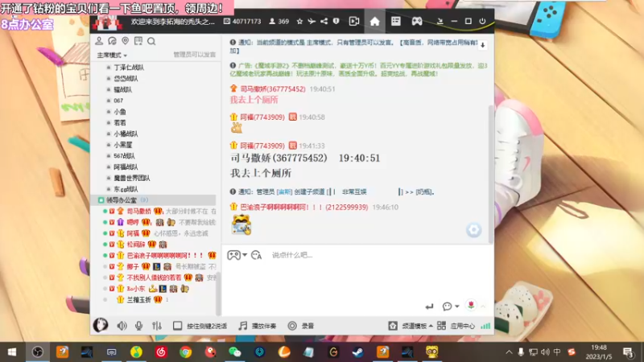
Task: Mute the speaker in bottom toolbar
Action: pos(122,326)
